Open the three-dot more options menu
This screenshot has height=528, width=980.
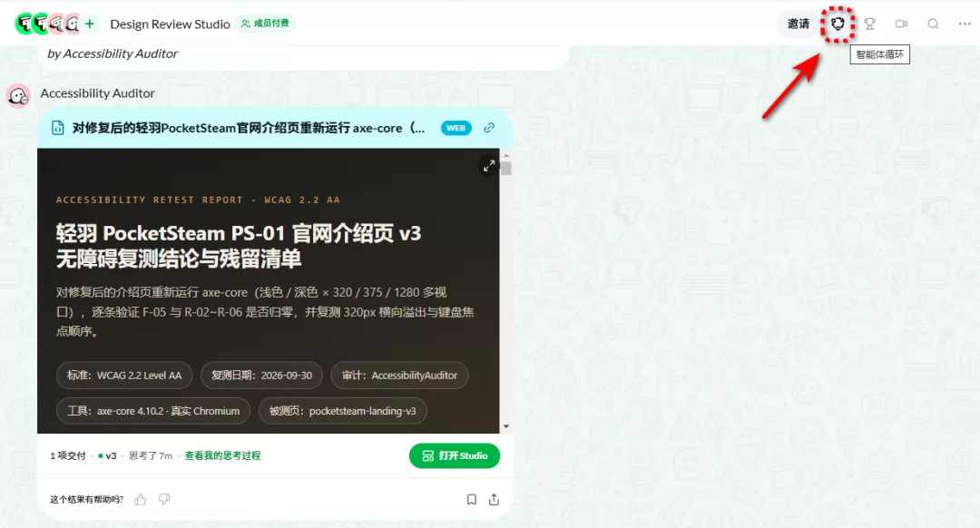[965, 24]
